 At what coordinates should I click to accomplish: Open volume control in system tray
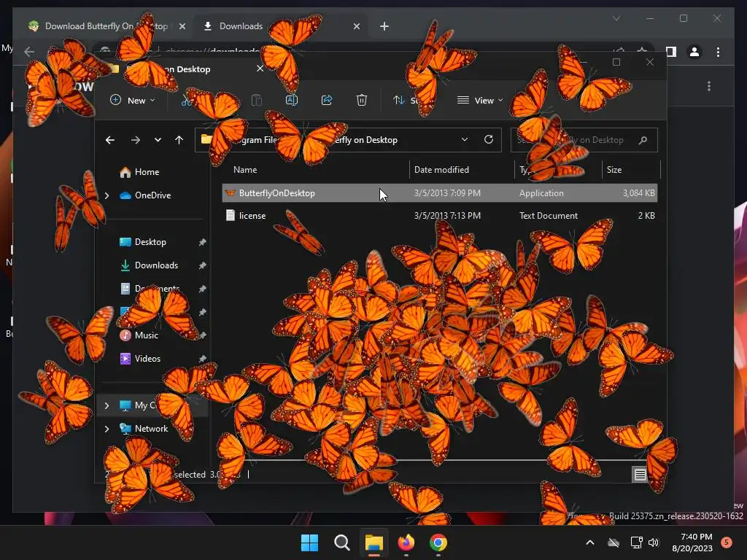coord(654,542)
